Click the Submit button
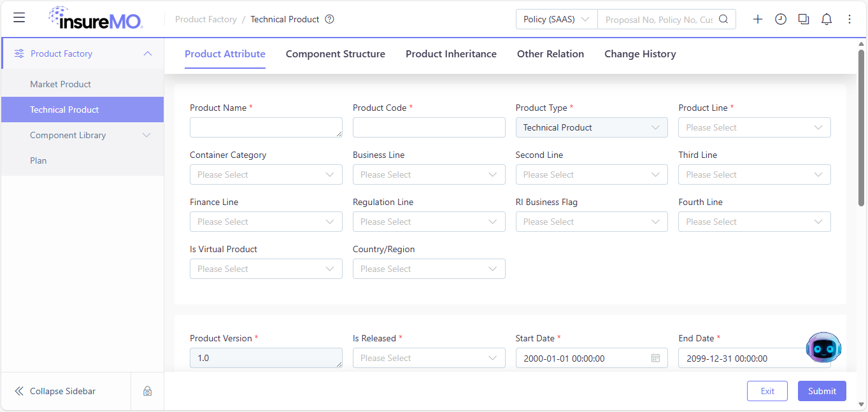The height and width of the screenshot is (412, 868). click(822, 391)
